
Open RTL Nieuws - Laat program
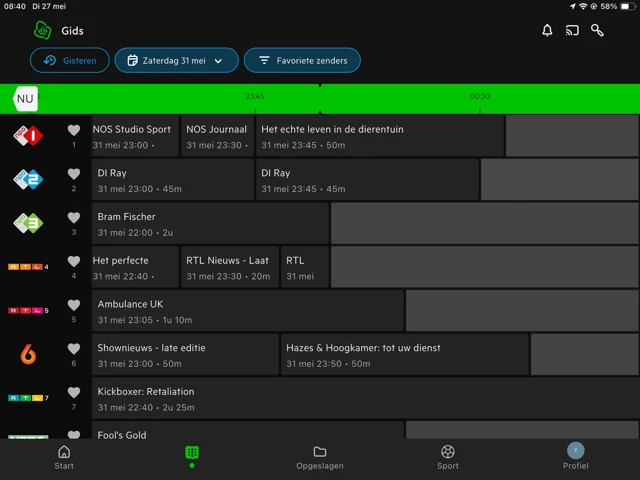[230, 267]
